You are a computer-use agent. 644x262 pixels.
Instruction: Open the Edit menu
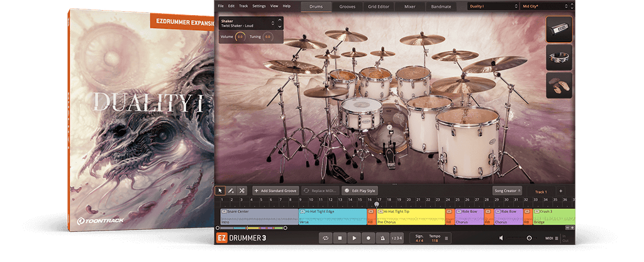tap(231, 6)
